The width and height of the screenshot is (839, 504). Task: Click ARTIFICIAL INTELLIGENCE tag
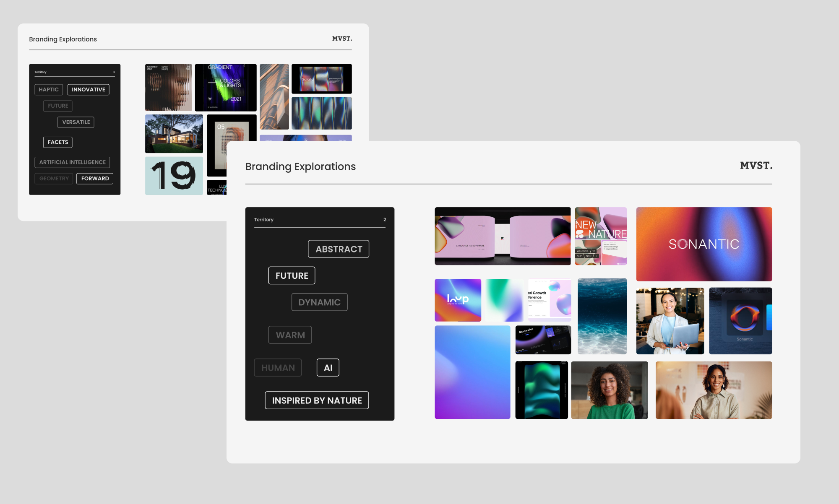point(72,162)
